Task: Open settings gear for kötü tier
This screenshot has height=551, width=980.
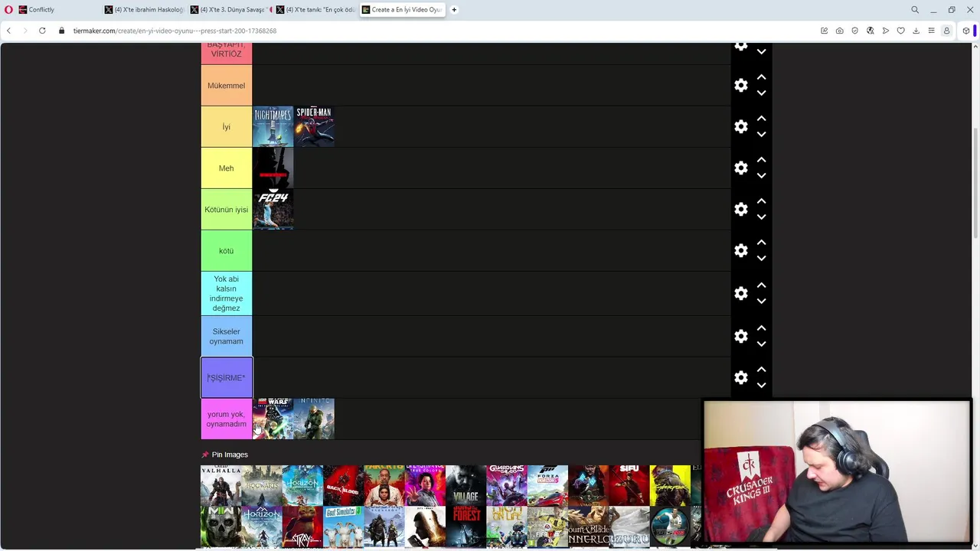Action: tap(740, 251)
